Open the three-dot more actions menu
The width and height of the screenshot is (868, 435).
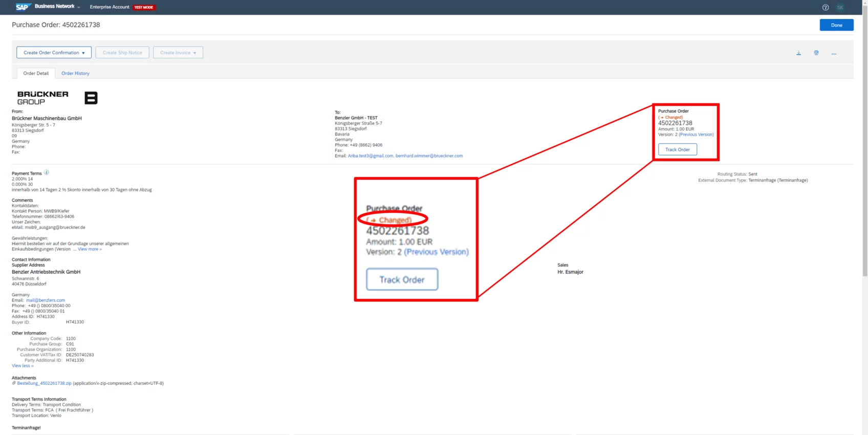click(x=834, y=53)
